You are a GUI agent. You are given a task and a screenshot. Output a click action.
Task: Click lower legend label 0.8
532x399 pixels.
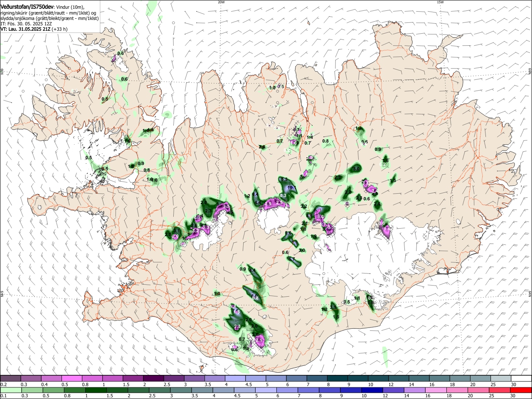(67, 396)
